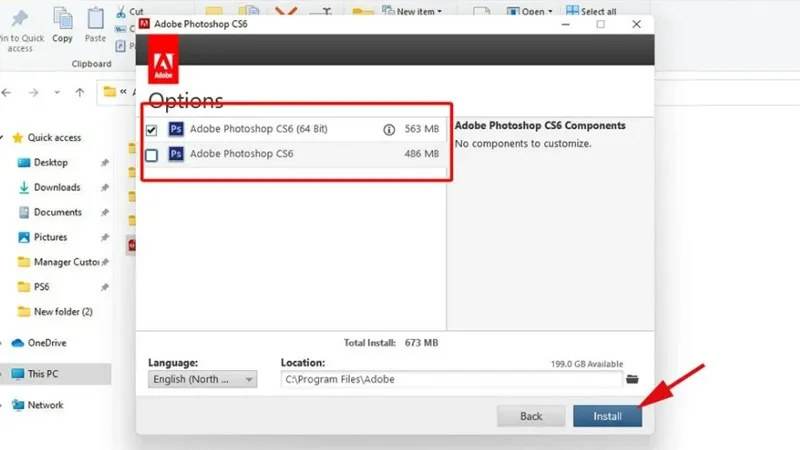800x450 pixels.
Task: Click the Location path input field
Action: coord(450,380)
